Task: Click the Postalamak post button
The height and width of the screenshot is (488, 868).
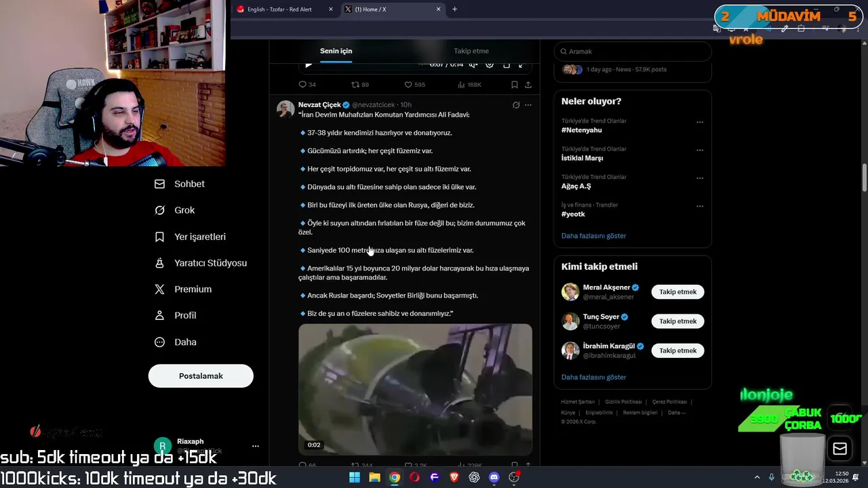Action: (201, 376)
